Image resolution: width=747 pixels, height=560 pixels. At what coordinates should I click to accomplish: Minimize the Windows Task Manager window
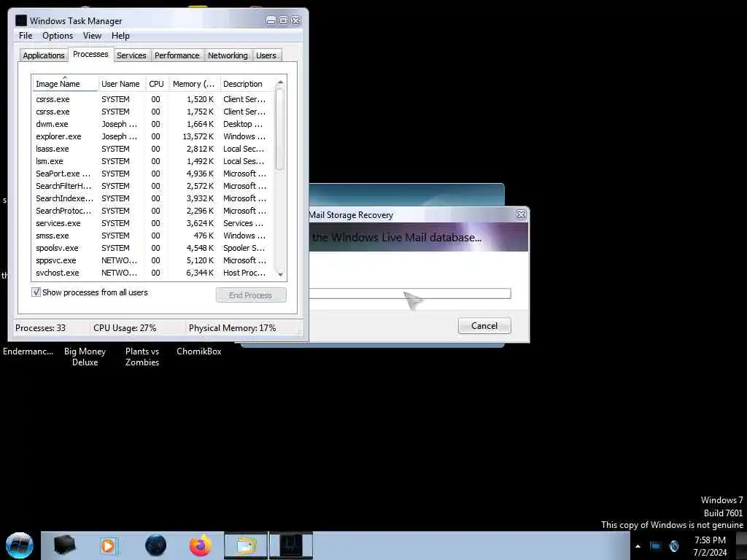click(x=271, y=20)
